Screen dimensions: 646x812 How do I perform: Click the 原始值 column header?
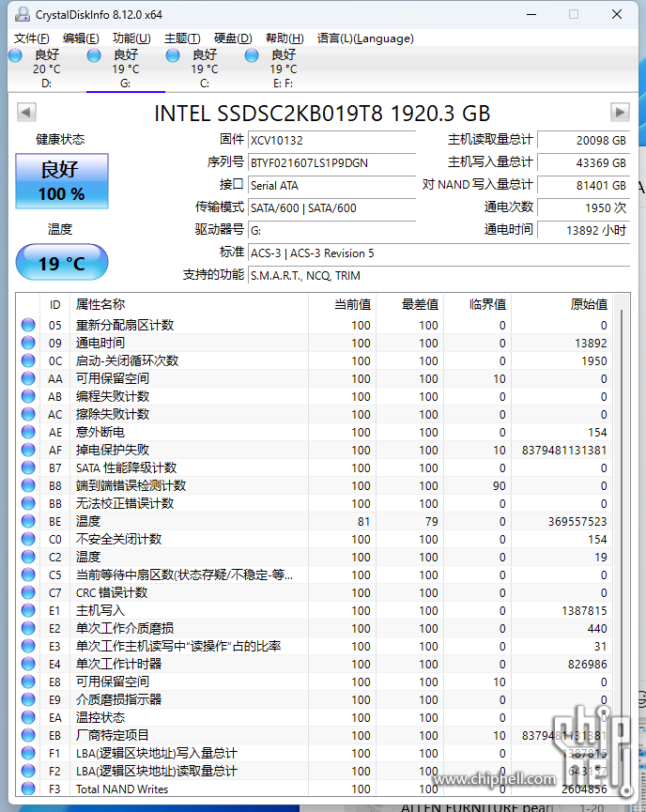pos(561,304)
